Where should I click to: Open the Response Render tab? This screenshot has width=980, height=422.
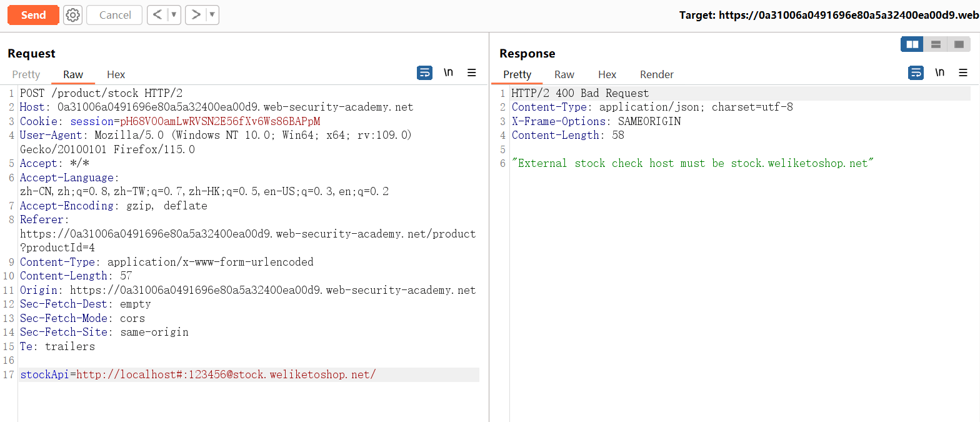[x=656, y=74]
